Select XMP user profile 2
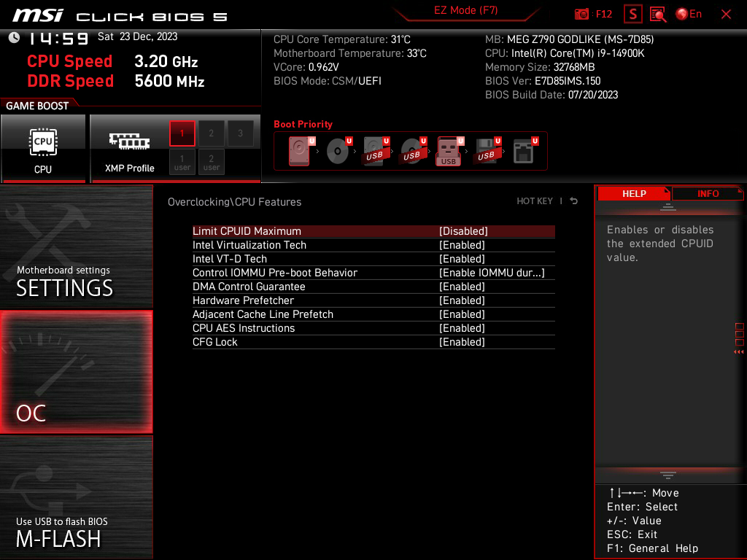Image resolution: width=747 pixels, height=560 pixels. 211,162
